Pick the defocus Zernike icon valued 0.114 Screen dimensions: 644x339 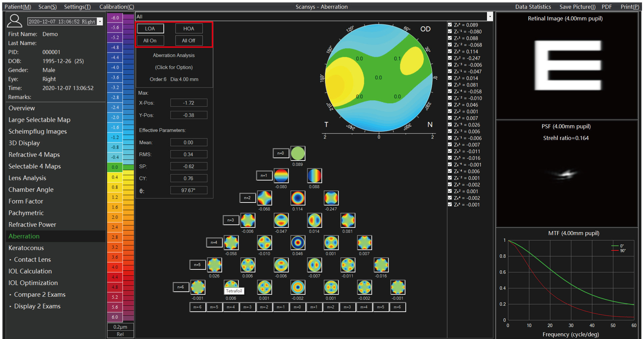tap(298, 198)
